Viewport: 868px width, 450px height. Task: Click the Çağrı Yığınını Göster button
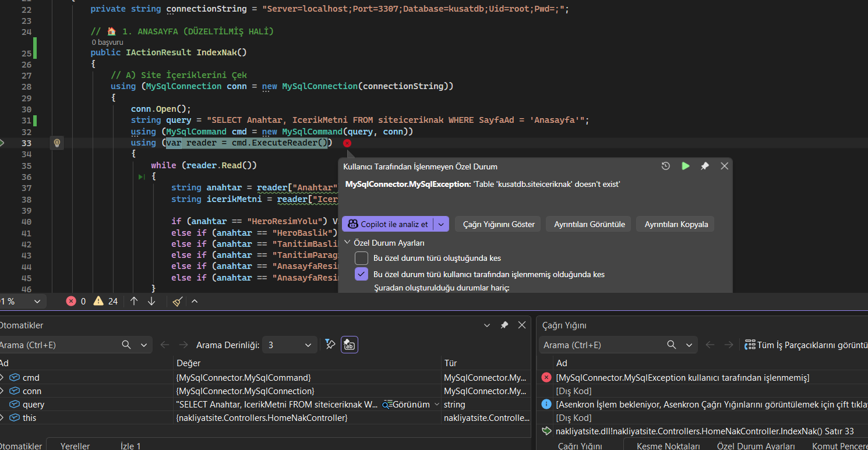tap(499, 224)
